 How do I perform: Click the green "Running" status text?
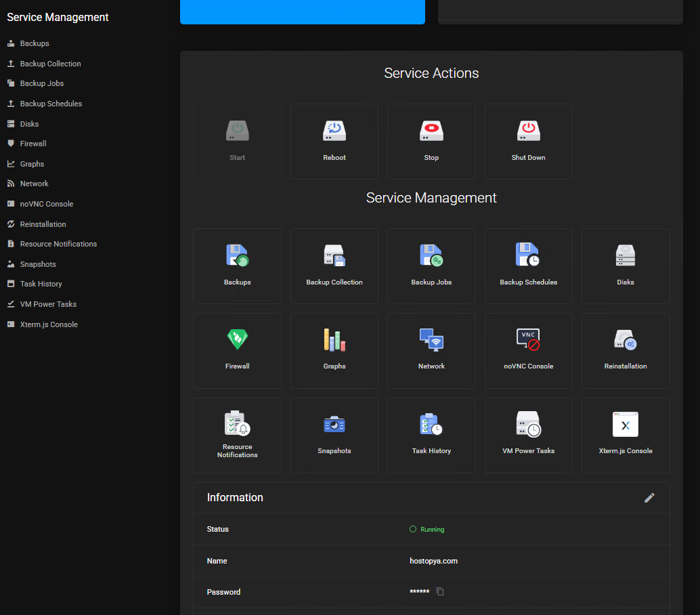click(x=432, y=529)
